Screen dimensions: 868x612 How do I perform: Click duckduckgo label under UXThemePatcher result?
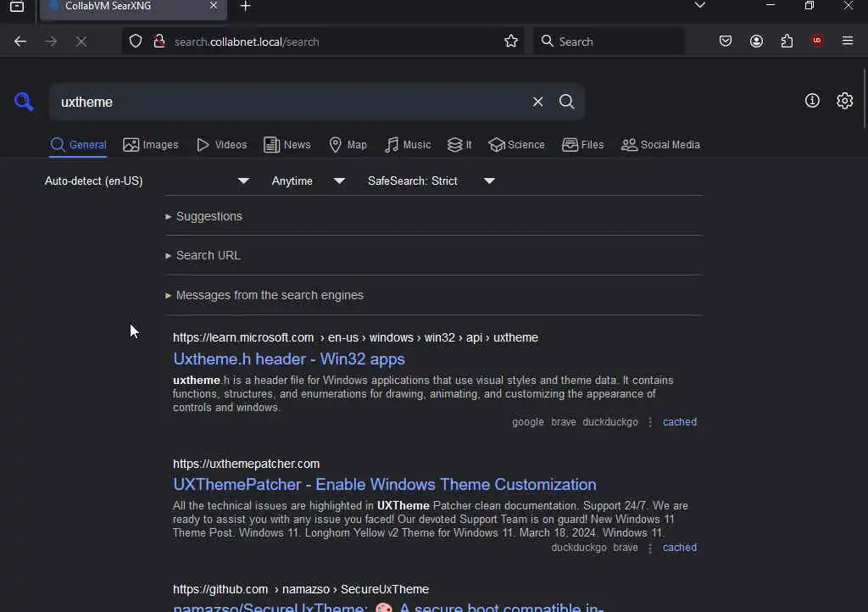tap(578, 548)
